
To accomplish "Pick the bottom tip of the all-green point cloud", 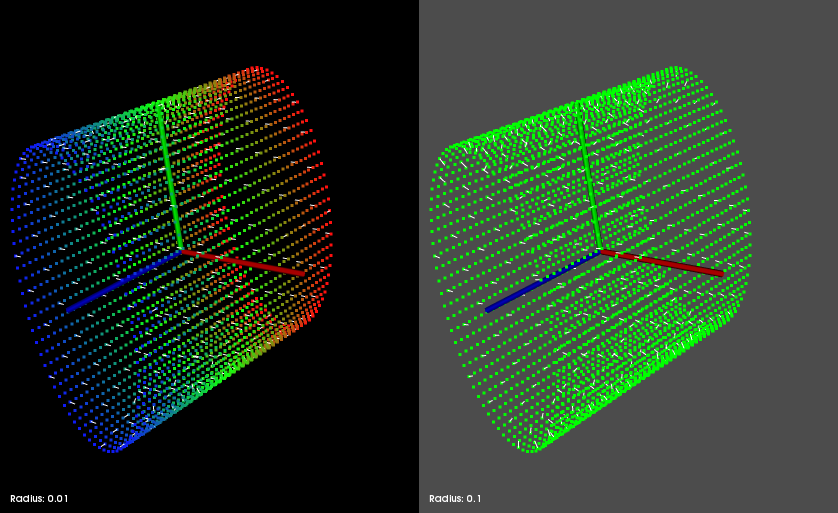I will point(532,448).
